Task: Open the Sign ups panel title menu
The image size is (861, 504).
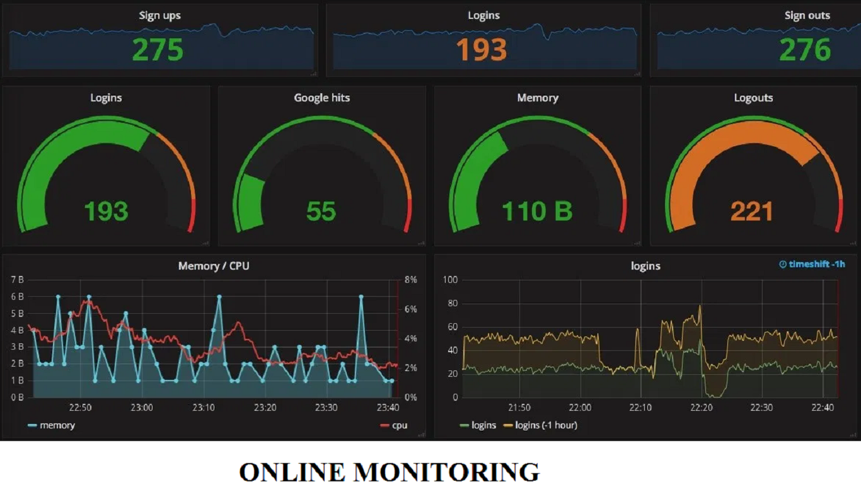Action: coord(159,15)
